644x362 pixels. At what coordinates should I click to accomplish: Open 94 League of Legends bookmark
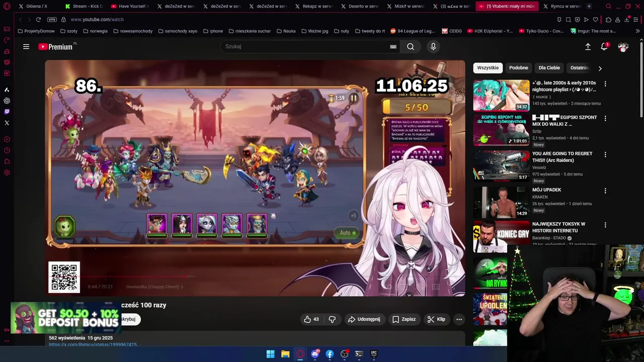point(413,31)
